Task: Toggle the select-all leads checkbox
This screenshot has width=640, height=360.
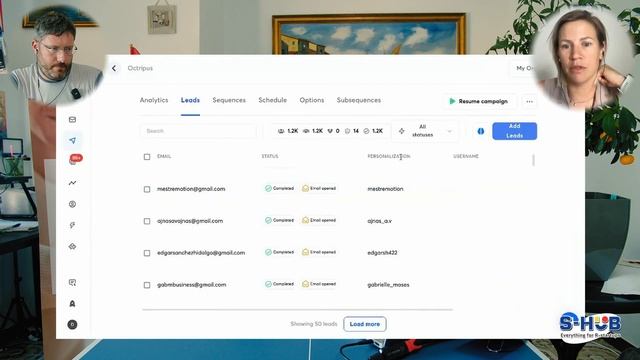Action: click(147, 157)
